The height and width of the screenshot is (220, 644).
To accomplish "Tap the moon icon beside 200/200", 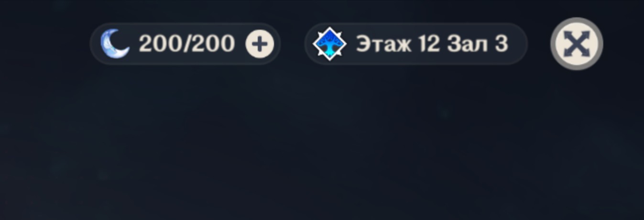I will (x=115, y=44).
